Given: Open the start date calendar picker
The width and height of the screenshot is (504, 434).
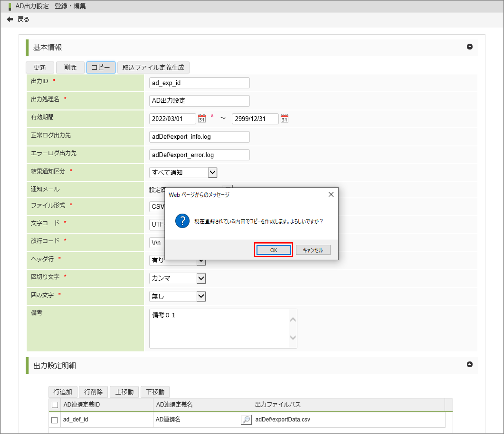Looking at the screenshot, I should [202, 119].
